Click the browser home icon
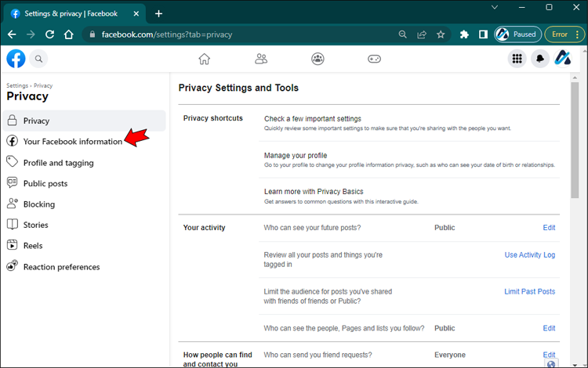Viewport: 588px width, 368px height. pyautogui.click(x=69, y=34)
